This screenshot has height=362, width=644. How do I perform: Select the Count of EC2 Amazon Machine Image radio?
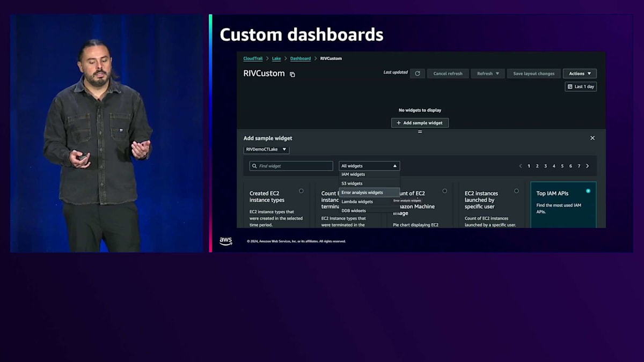click(444, 191)
